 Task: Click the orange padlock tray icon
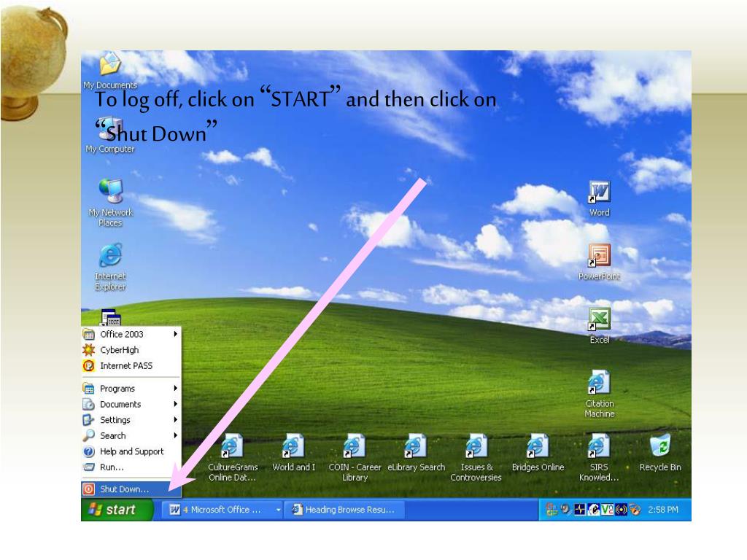(x=635, y=510)
